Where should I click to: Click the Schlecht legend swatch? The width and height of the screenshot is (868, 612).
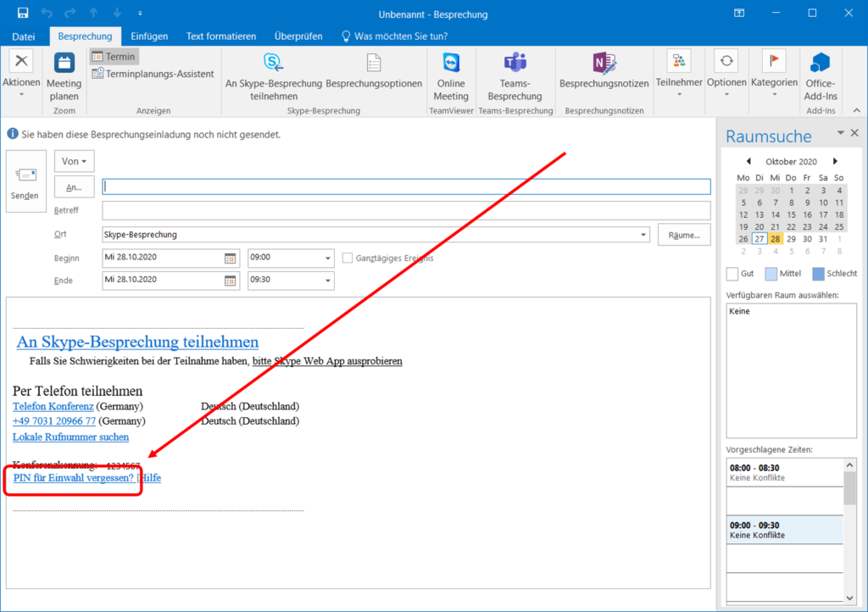tap(818, 273)
